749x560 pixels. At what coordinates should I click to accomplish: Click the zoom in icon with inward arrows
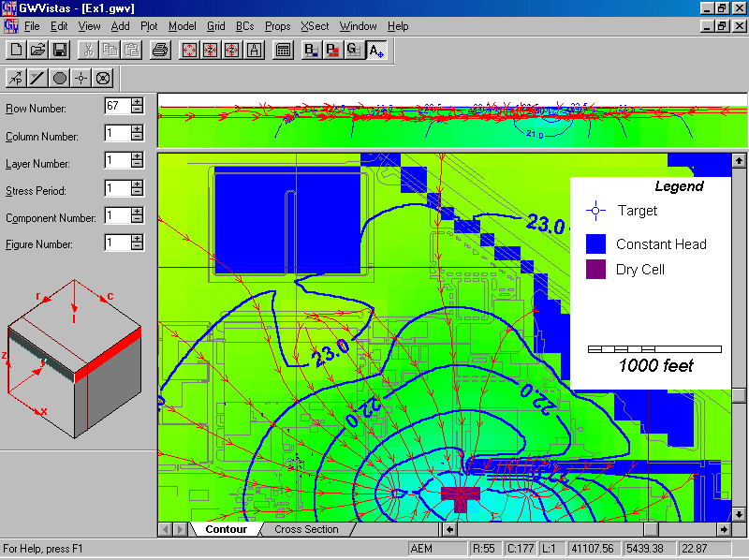tap(210, 50)
